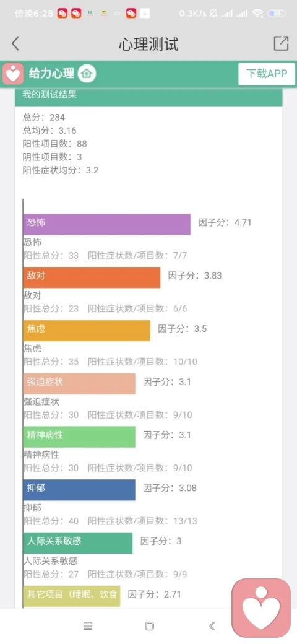
Task: Open Android recent apps menu button
Action: [x=88, y=626]
